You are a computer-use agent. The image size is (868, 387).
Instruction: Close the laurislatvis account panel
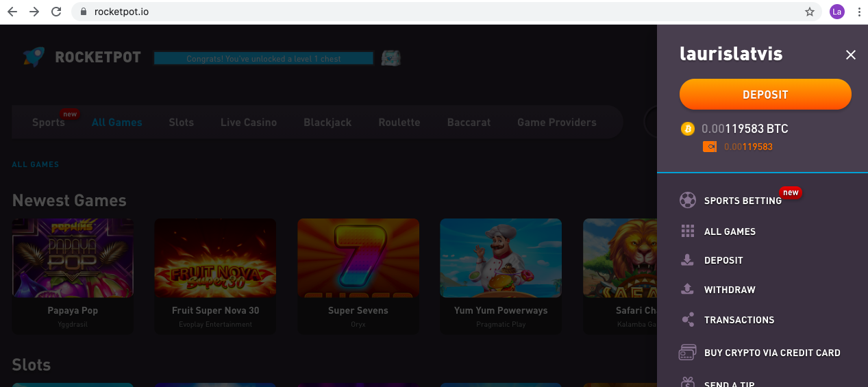tap(851, 55)
